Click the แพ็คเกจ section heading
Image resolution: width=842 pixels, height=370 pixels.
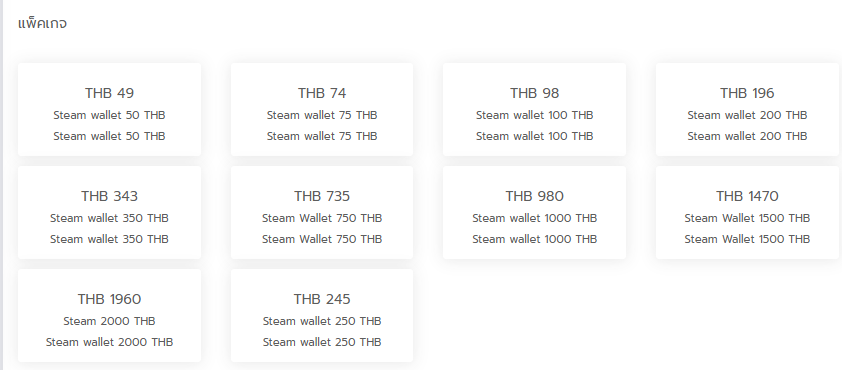[x=42, y=24]
